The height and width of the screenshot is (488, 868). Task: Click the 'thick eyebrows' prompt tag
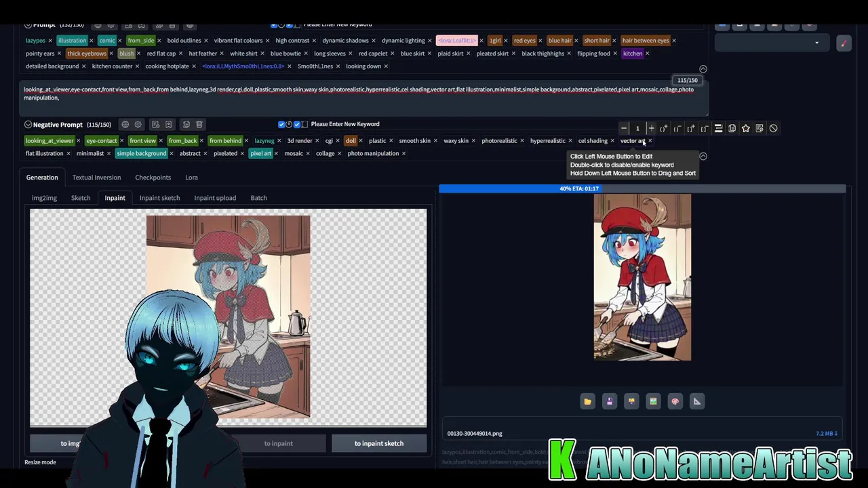click(x=87, y=54)
